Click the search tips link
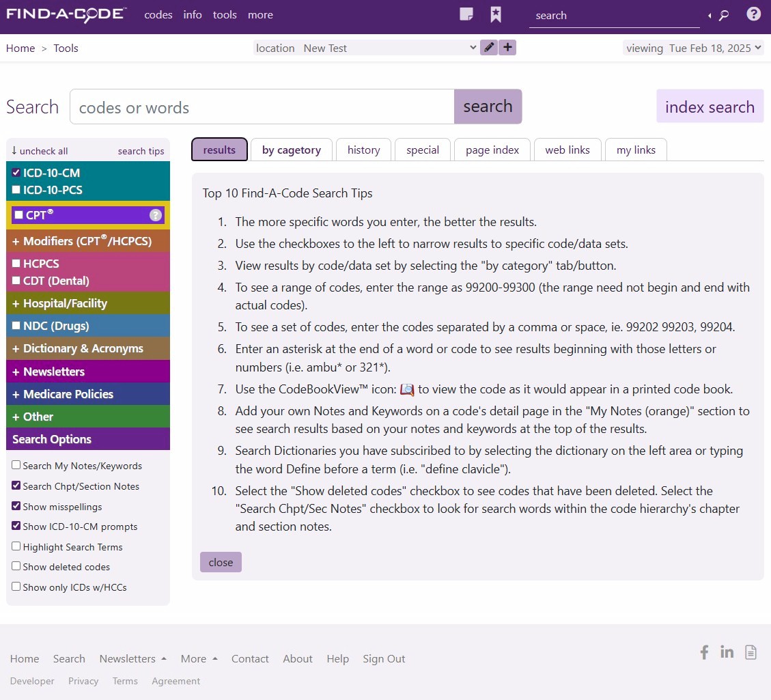The image size is (771, 700). coord(141,151)
